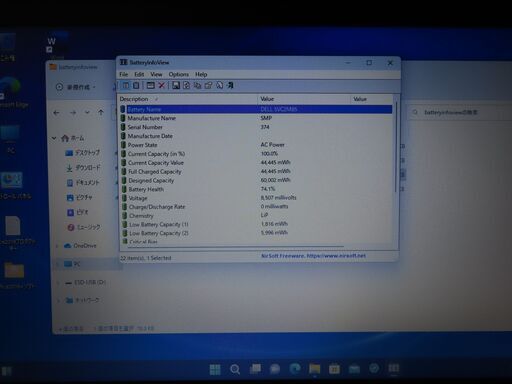
Task: Open ピクチャ in Explorer sidebar
Action: pos(80,198)
